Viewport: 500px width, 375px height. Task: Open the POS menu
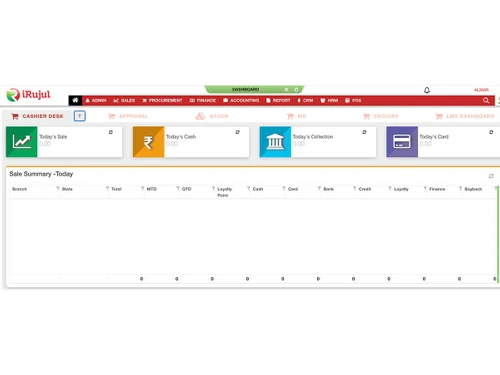tap(353, 100)
